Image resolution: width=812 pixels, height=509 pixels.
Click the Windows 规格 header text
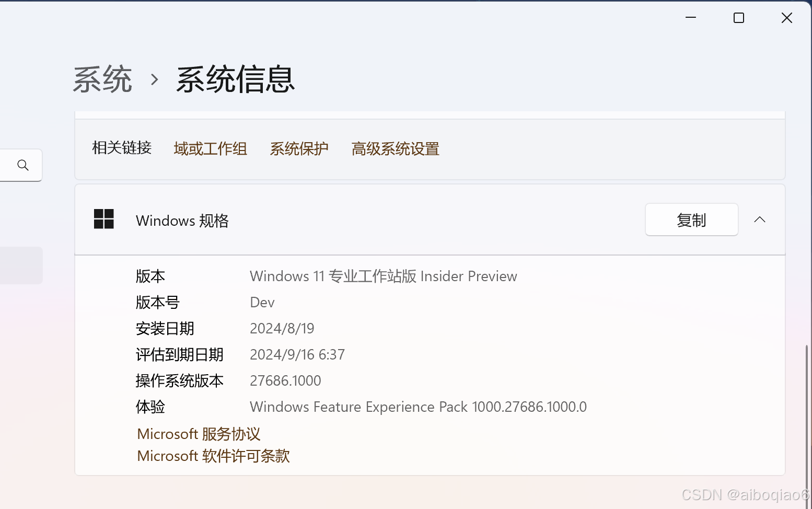point(182,221)
